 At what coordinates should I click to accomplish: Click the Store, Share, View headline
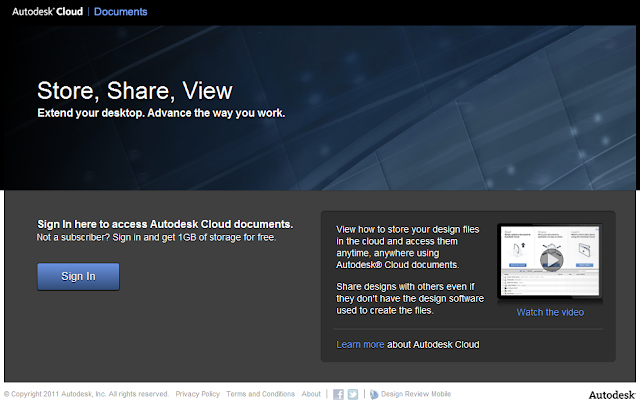tap(135, 91)
